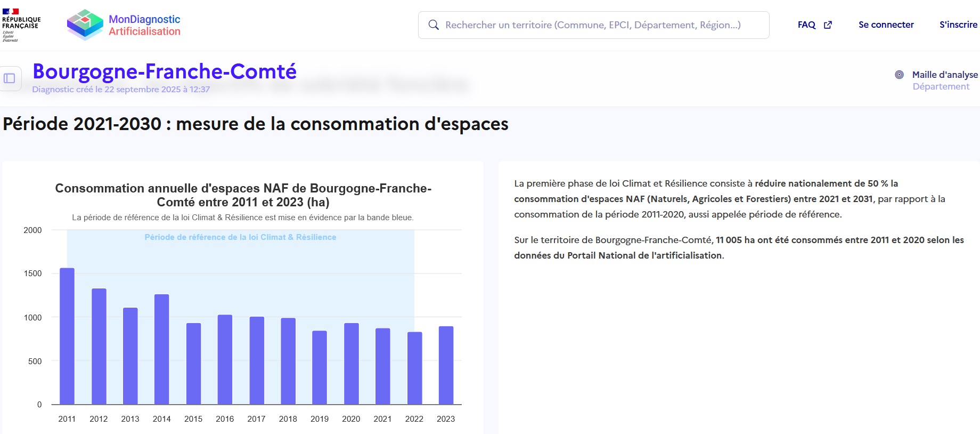This screenshot has width=980, height=434.
Task: Click the 2011 bar in the chart
Action: [67, 336]
